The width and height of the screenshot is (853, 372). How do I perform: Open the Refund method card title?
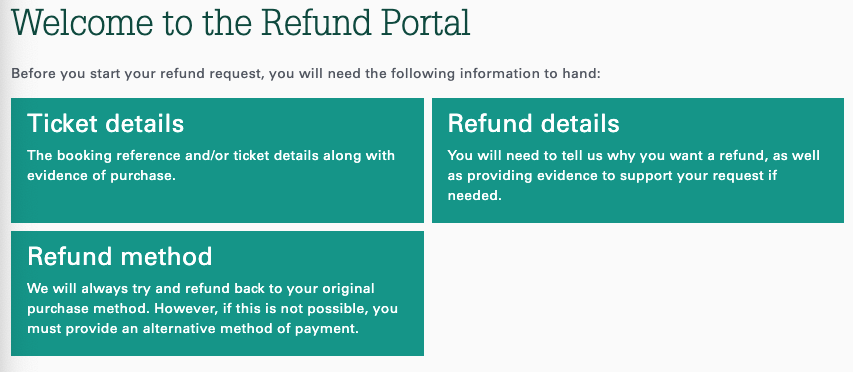click(x=120, y=256)
